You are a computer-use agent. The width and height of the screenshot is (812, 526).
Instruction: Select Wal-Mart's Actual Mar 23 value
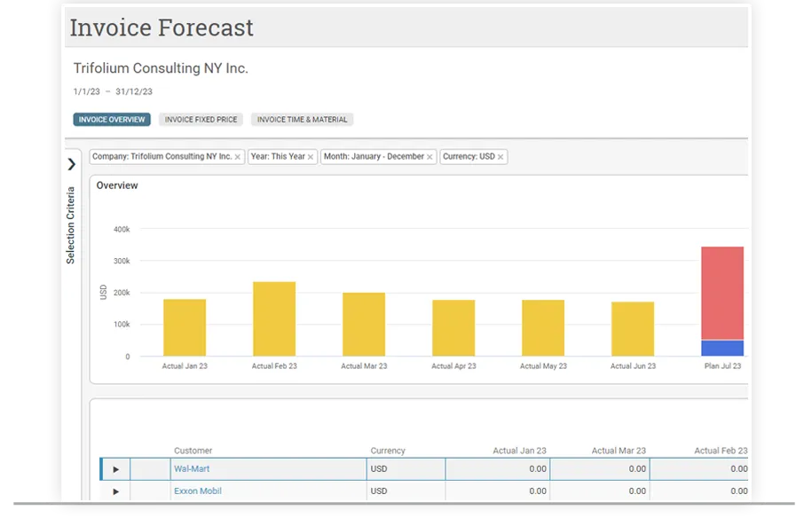(600, 469)
